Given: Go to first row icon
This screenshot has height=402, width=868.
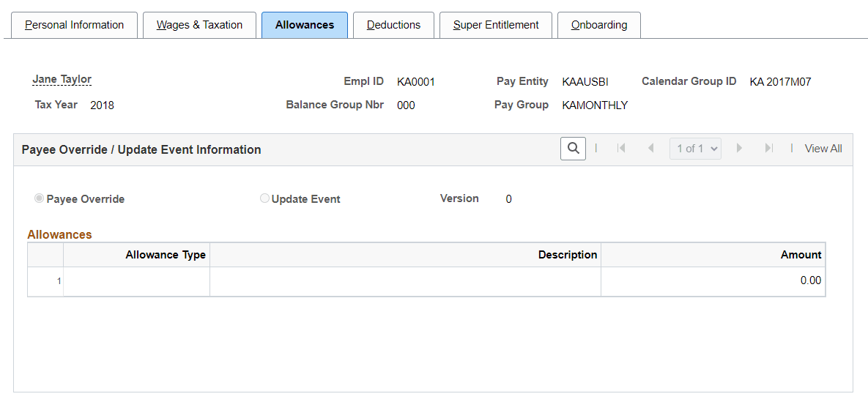Looking at the screenshot, I should [x=621, y=149].
